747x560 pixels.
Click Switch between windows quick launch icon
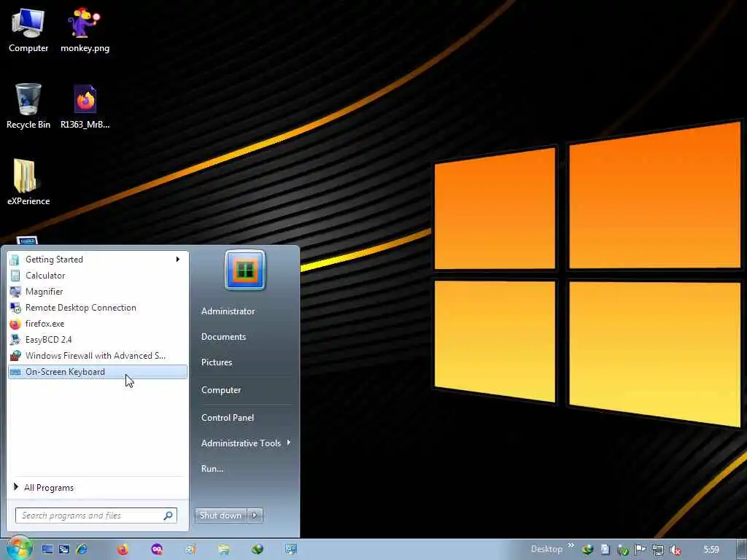point(64,550)
